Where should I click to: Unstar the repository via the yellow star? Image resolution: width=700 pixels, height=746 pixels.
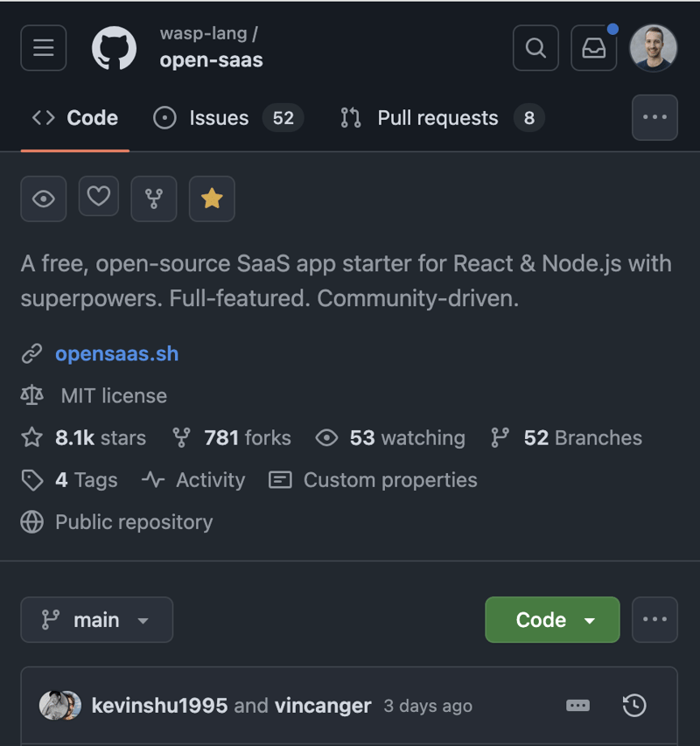(212, 199)
